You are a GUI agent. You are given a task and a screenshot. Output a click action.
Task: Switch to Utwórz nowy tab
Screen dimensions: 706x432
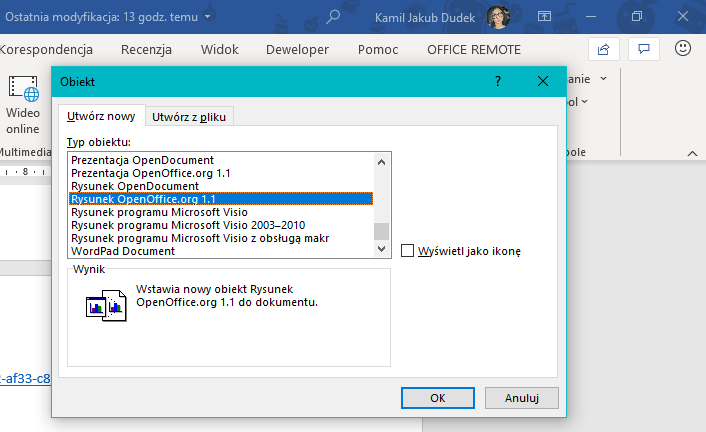(x=101, y=116)
